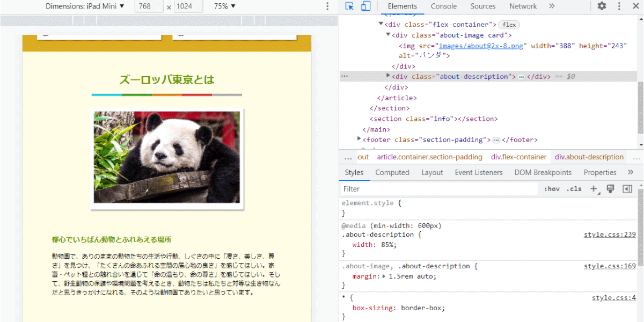Image resolution: width=644 pixels, height=322 pixels.
Task: Open the element rendering emulation icon
Action: (x=610, y=189)
